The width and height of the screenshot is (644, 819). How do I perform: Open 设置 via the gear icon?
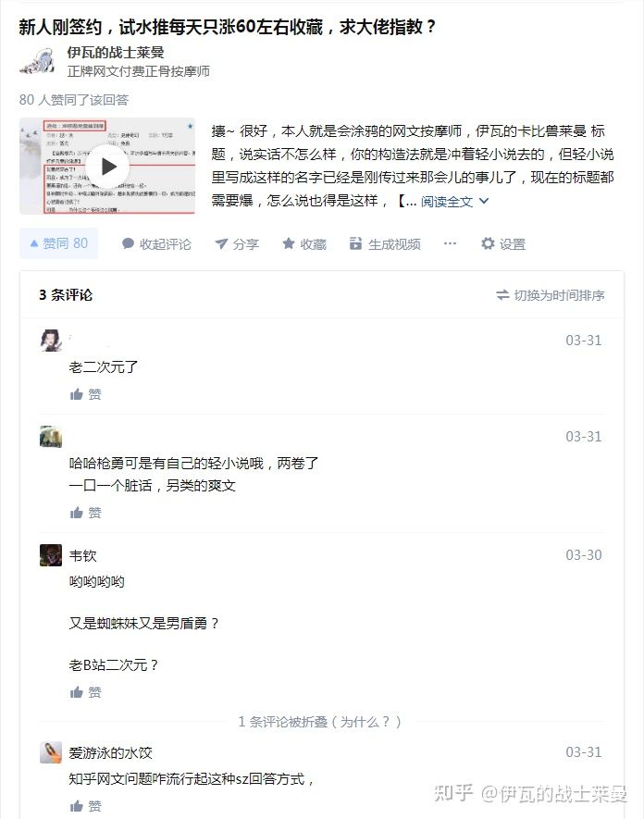click(x=488, y=243)
